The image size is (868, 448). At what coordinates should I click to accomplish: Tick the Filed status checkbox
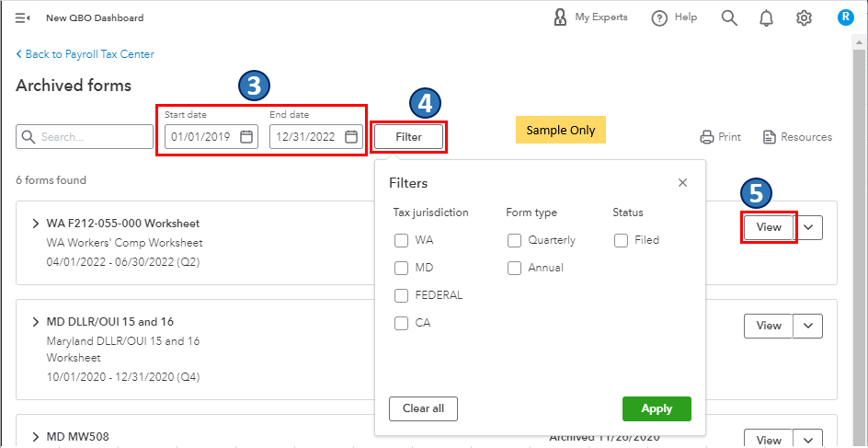tap(622, 240)
